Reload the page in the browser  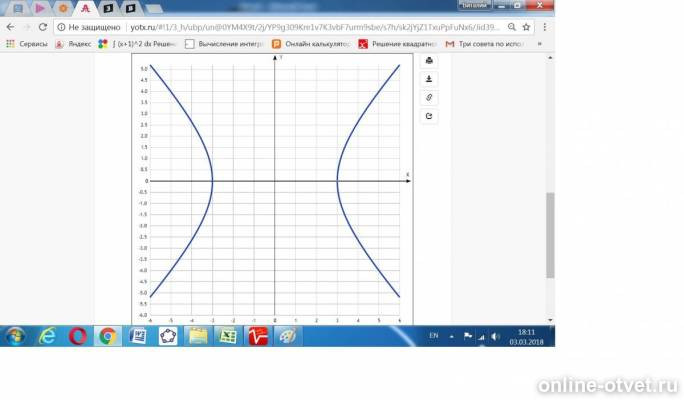pyautogui.click(x=43, y=27)
